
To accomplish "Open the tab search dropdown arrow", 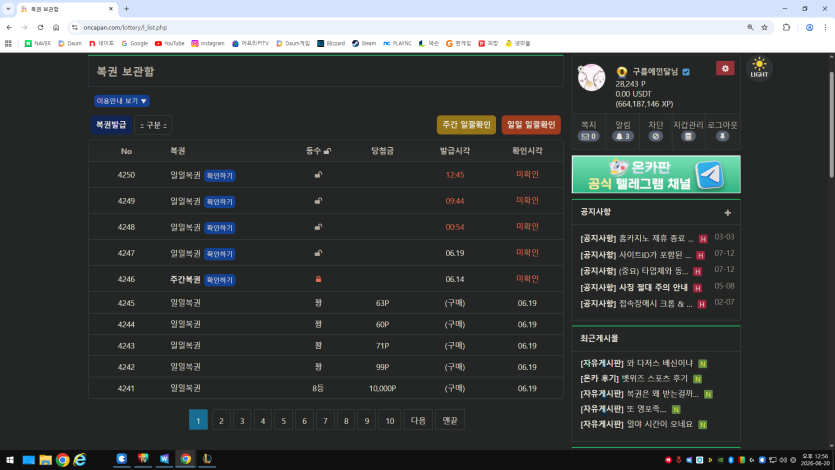I will click(8, 9).
